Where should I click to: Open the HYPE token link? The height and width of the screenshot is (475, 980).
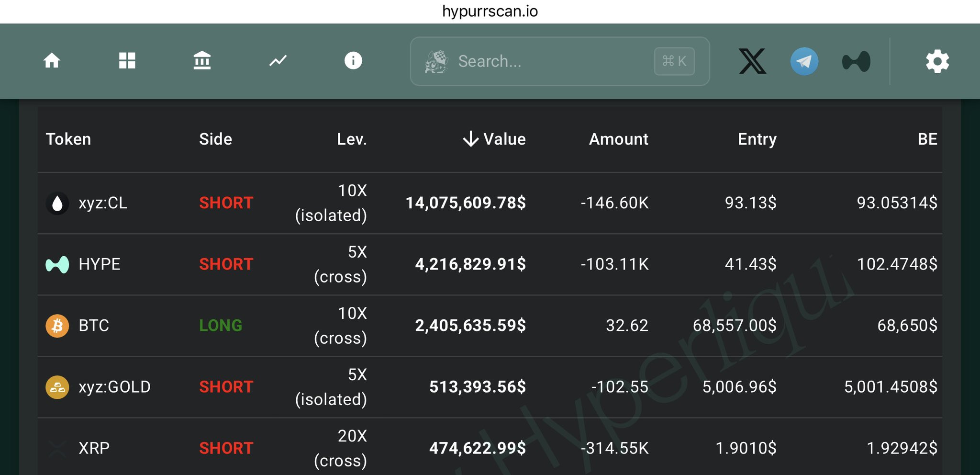click(x=100, y=264)
